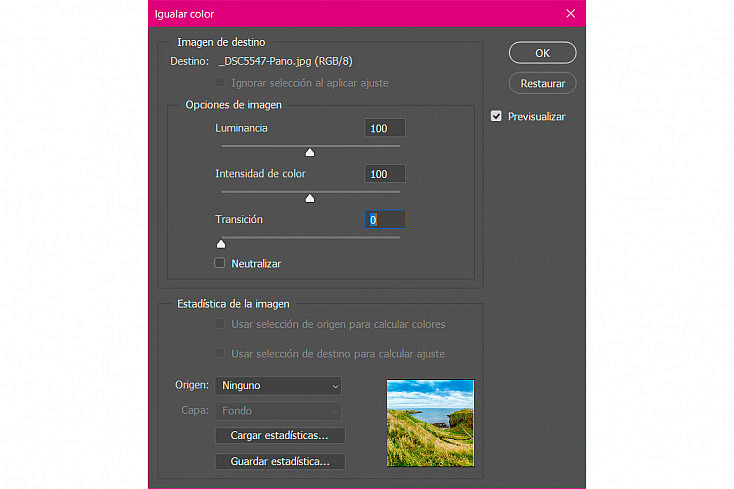Uncheck the Previsualizar checkbox
The height and width of the screenshot is (489, 734).
pyautogui.click(x=496, y=116)
